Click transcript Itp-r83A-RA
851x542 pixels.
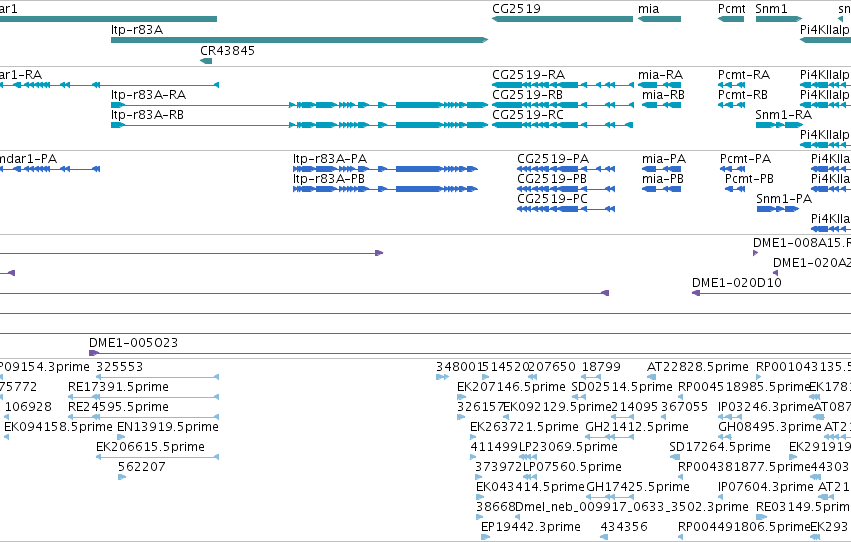[x=300, y=105]
